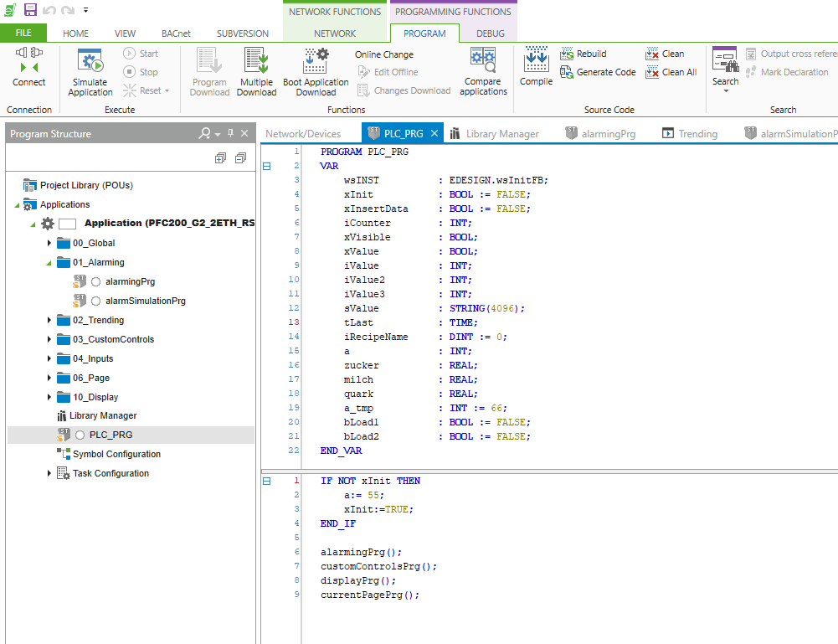The image size is (838, 644).
Task: Close the PLC_PRG editor tab
Action: coord(434,134)
